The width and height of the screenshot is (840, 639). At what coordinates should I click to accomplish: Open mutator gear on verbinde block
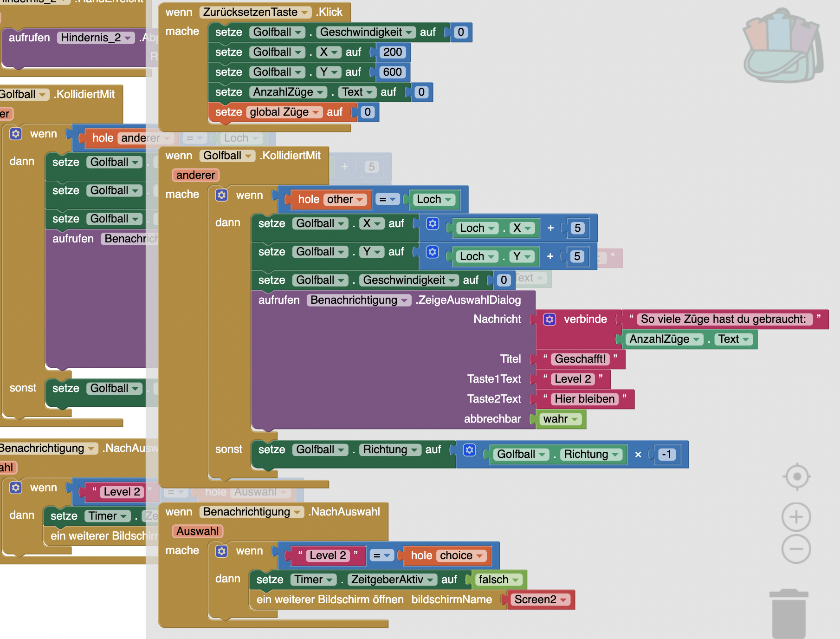[x=549, y=319]
